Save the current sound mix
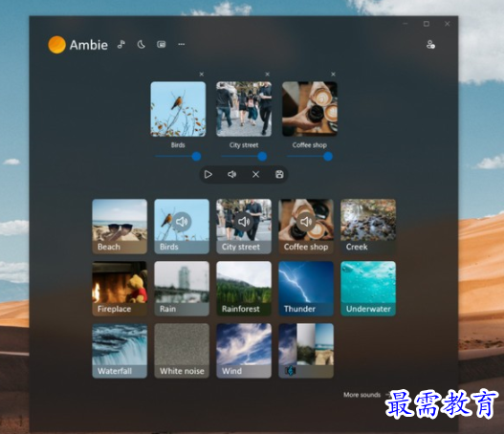This screenshot has height=434, width=504. coord(279,174)
